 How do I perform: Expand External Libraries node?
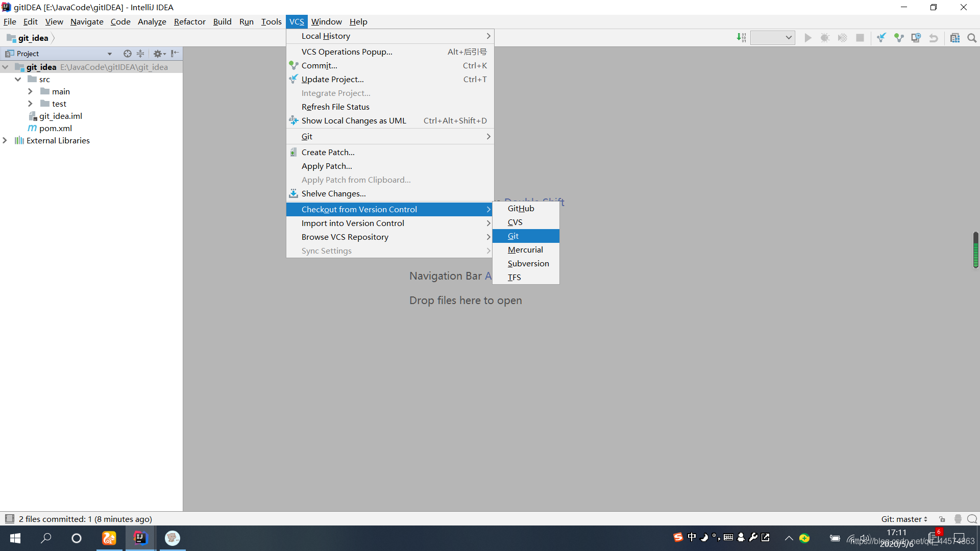5,140
